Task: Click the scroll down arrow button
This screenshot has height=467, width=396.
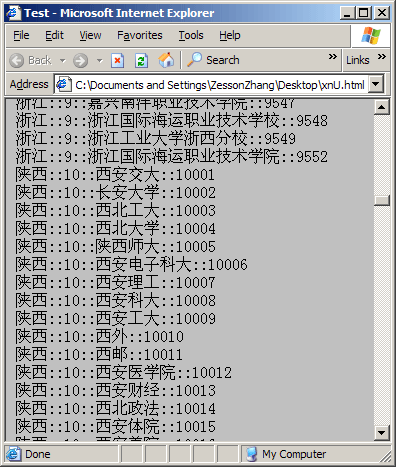Action: pyautogui.click(x=382, y=433)
